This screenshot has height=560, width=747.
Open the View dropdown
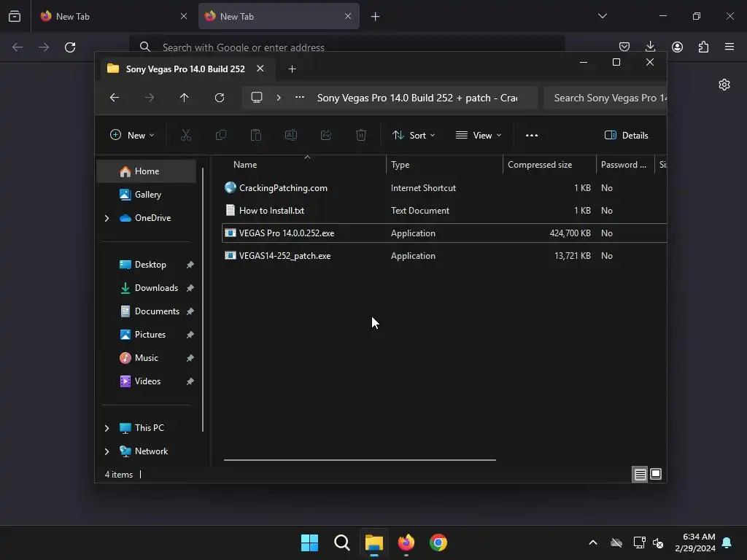point(479,135)
